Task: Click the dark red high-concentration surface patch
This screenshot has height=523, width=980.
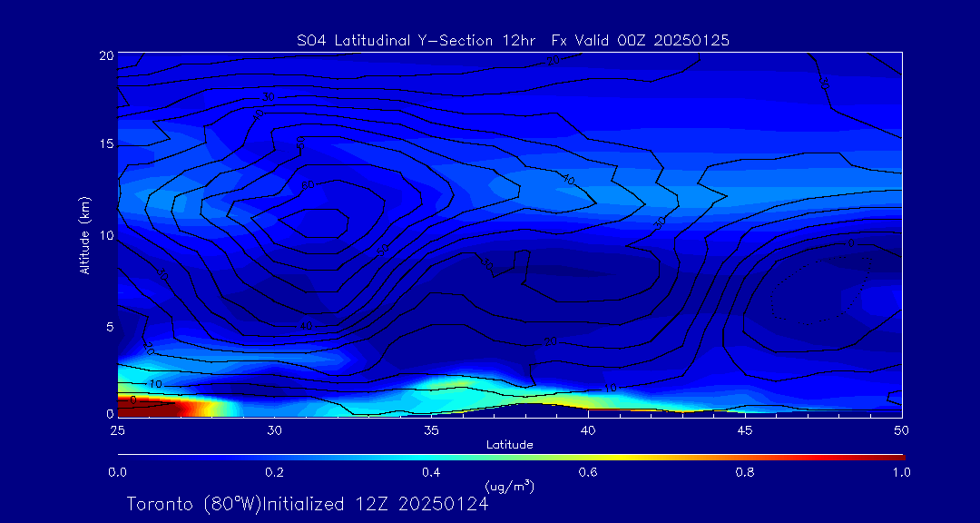Action: [150, 407]
